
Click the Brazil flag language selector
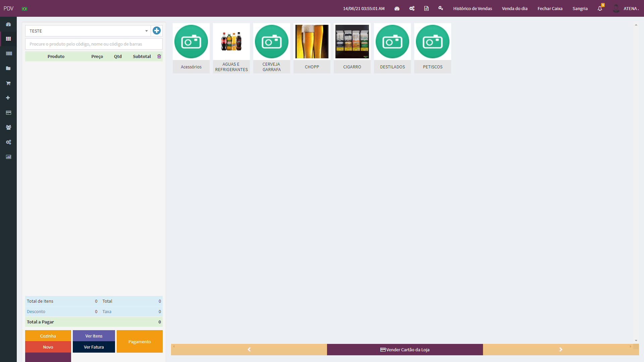[24, 9]
